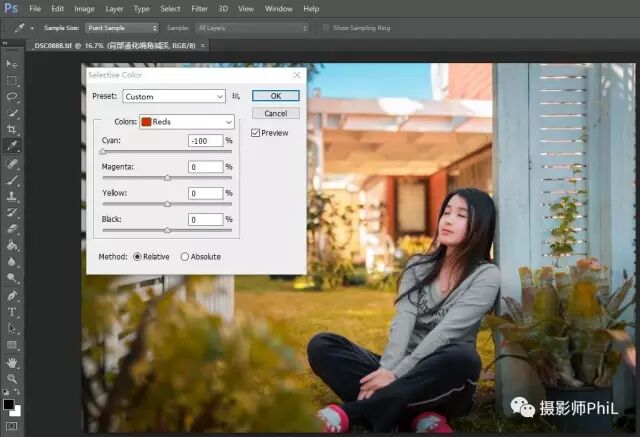Viewport: 640px width, 437px height.
Task: Select the Eraser tool
Action: coord(11,229)
